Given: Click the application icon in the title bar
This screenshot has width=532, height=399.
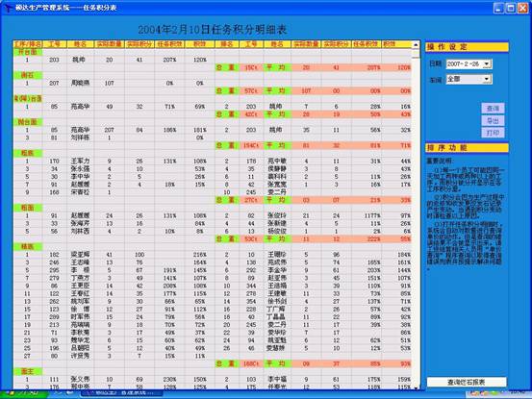Looking at the screenshot, I should [x=7, y=8].
